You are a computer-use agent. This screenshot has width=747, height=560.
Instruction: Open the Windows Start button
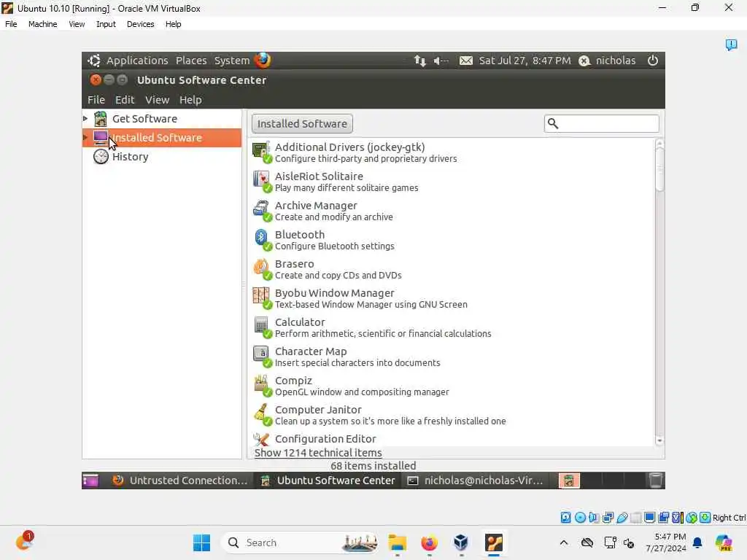201,542
